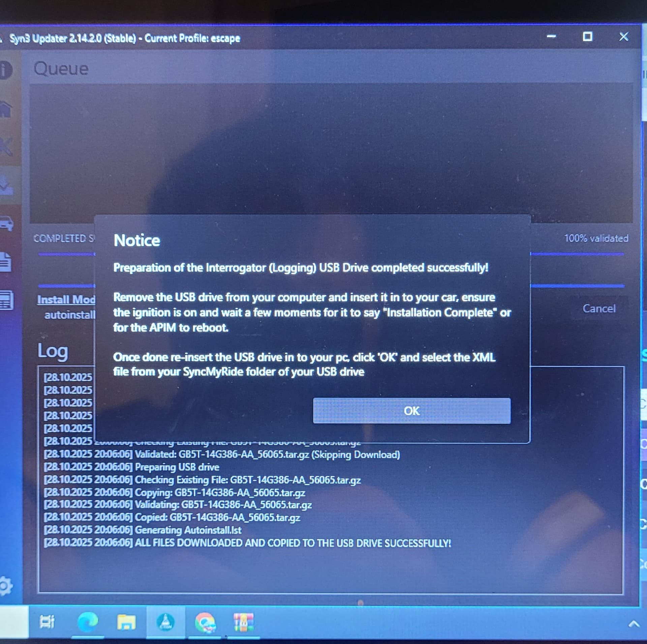
Task: Open File Explorer from taskbar
Action: (x=126, y=622)
